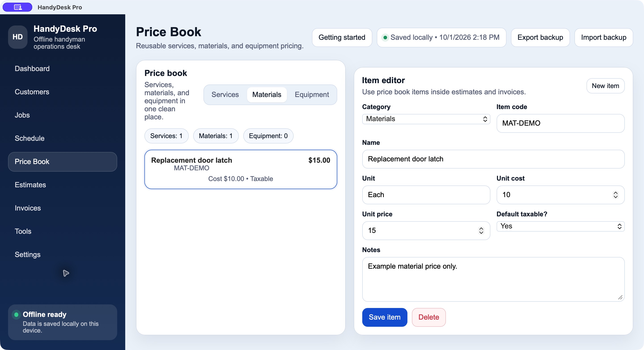This screenshot has height=350, width=644.
Task: Open the Category dropdown showing Materials
Action: (426, 119)
